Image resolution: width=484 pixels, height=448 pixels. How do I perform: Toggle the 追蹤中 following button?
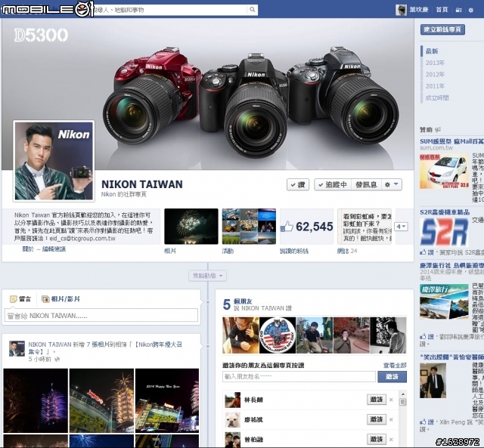pyautogui.click(x=333, y=184)
